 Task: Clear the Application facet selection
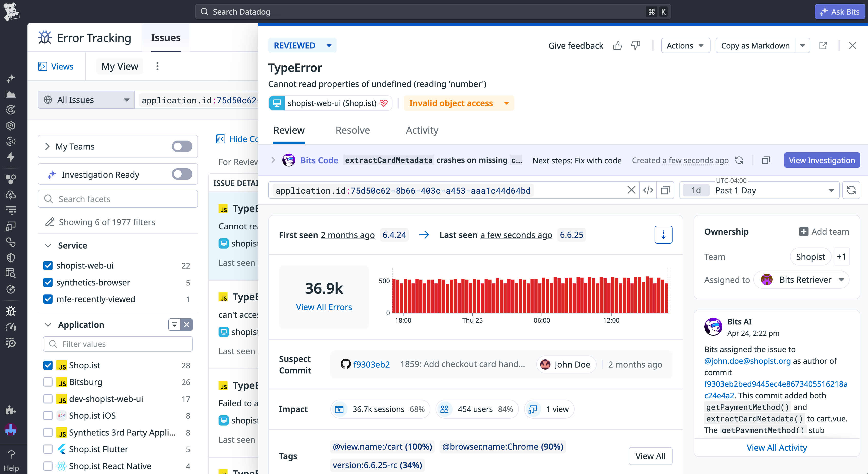pos(187,325)
